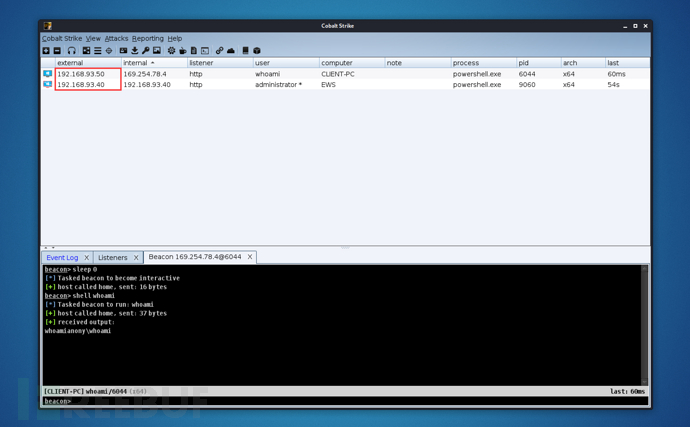The image size is (690, 427).
Task: Sort sessions by internal column header
Action: tap(154, 63)
